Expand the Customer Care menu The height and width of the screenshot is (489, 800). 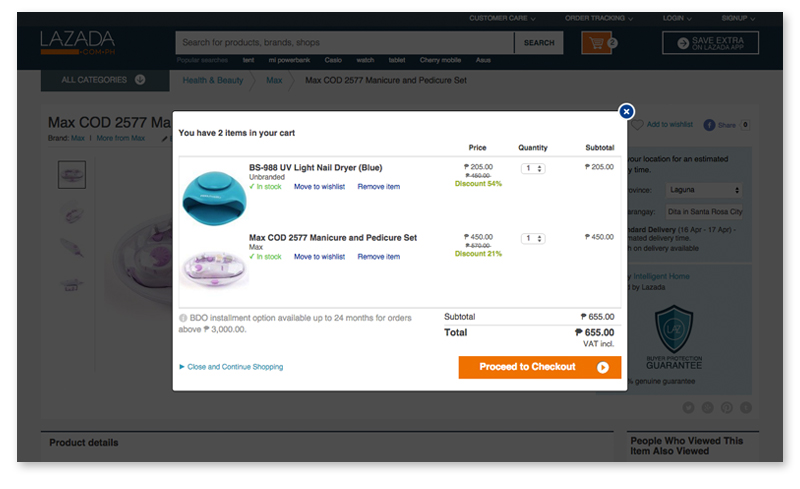502,18
